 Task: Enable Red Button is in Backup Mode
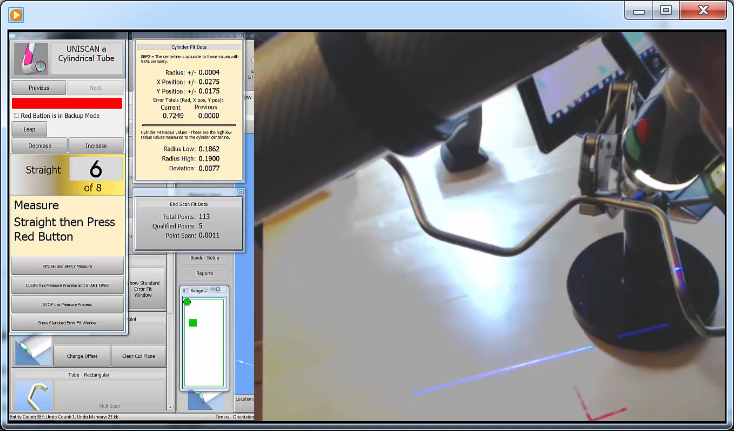[x=16, y=116]
